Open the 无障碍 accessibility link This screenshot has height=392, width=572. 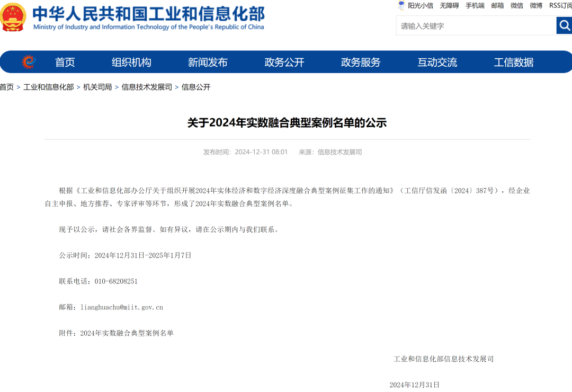(449, 5)
